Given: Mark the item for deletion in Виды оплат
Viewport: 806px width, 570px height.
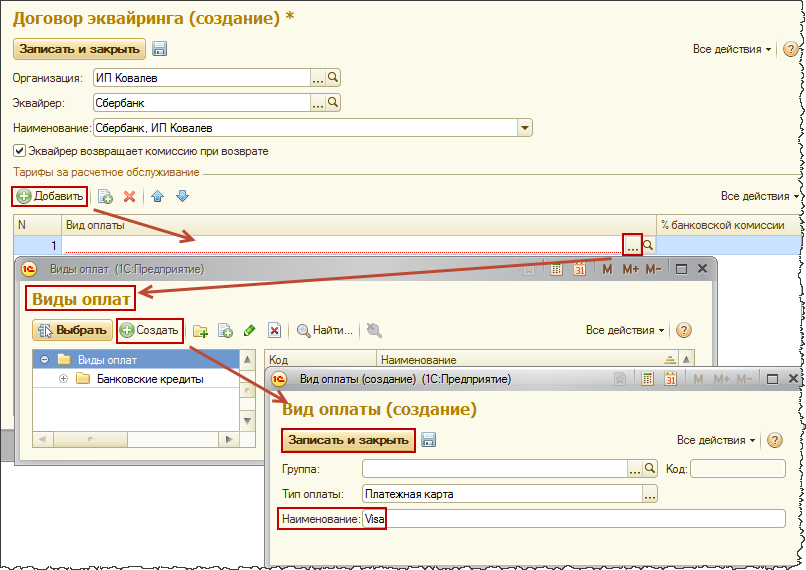Looking at the screenshot, I should coord(274,330).
